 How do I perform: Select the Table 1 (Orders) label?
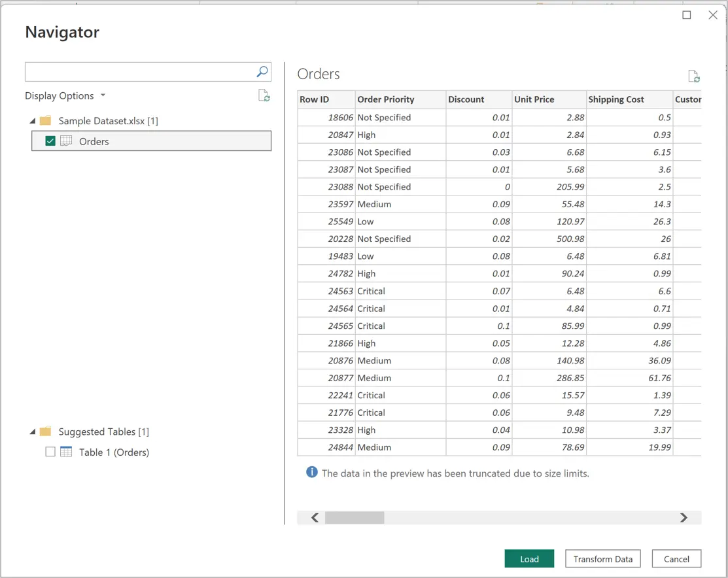pyautogui.click(x=114, y=452)
